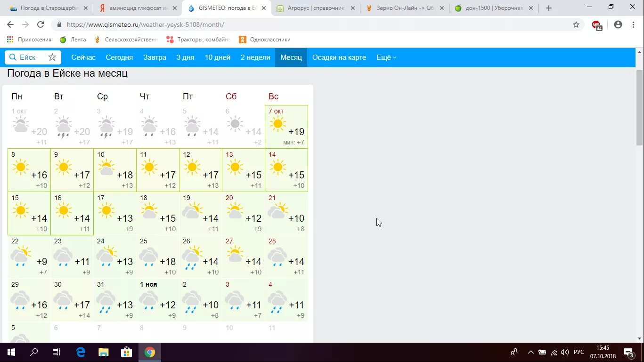Click the +18 temperature on October 10
Screen dimensions: 644x362
[125, 175]
